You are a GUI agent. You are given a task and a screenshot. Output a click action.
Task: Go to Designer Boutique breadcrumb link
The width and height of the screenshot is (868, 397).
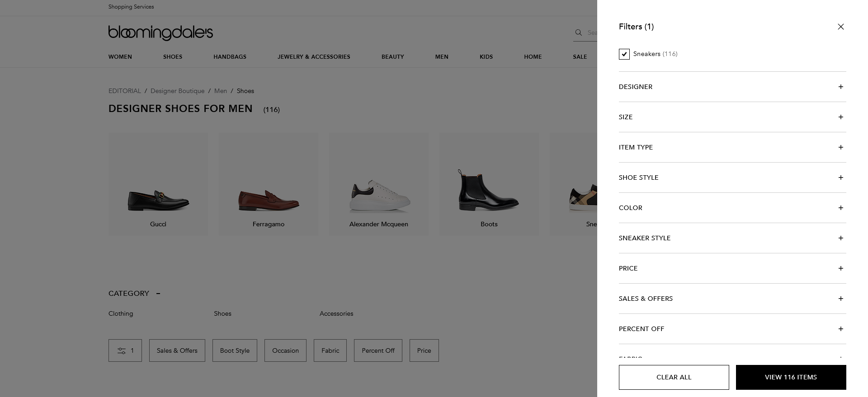(177, 91)
